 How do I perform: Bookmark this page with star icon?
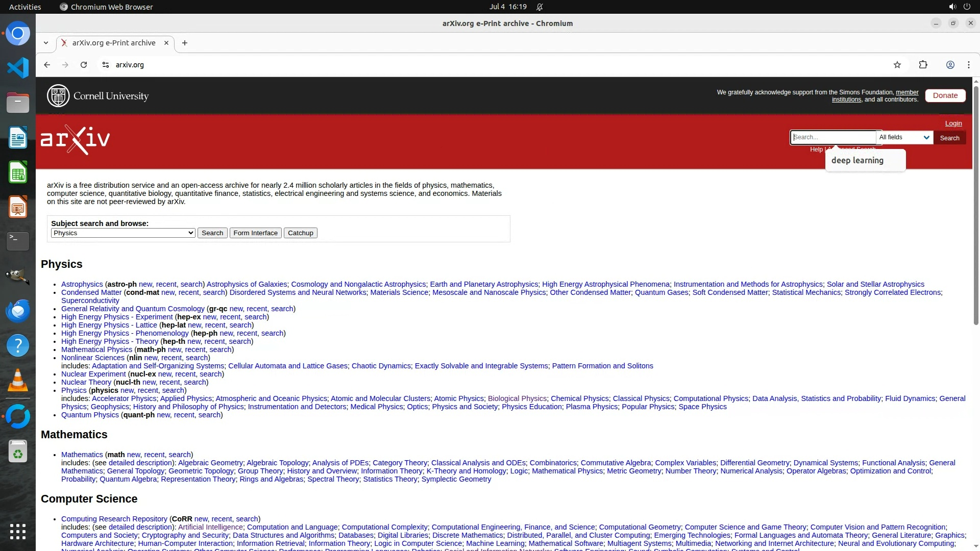coord(897,65)
